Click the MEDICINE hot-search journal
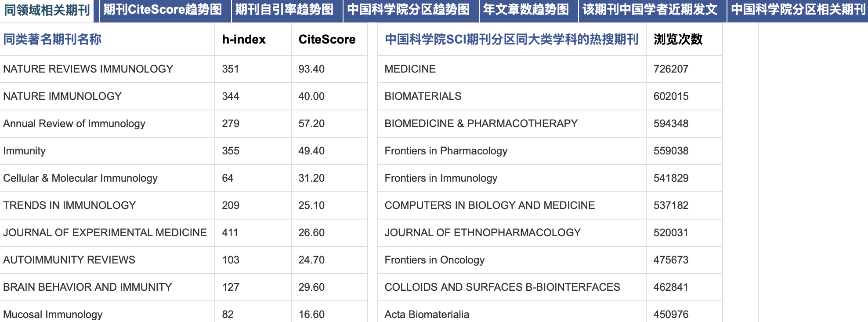Image resolution: width=868 pixels, height=322 pixels. point(410,69)
